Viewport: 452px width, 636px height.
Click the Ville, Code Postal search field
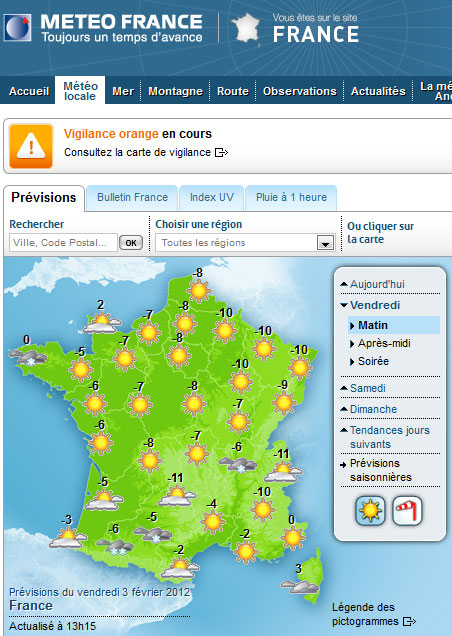tap(63, 243)
